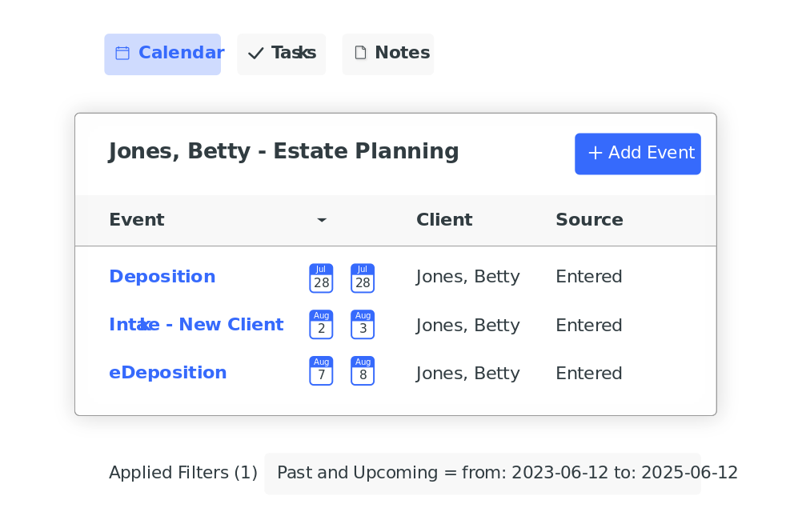786x532 pixels.
Task: Click the calendar icon in Calendar tab
Action: pyautogui.click(x=122, y=54)
